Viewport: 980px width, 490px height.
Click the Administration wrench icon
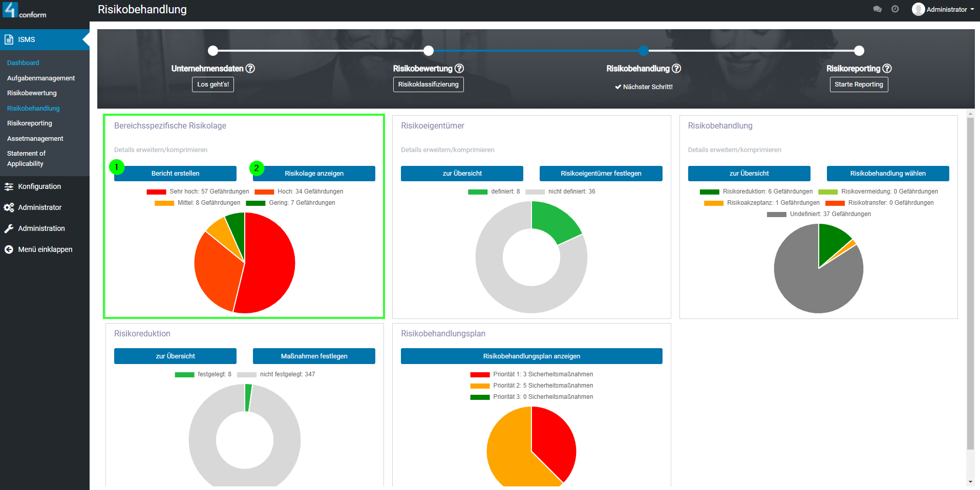pyautogui.click(x=9, y=229)
